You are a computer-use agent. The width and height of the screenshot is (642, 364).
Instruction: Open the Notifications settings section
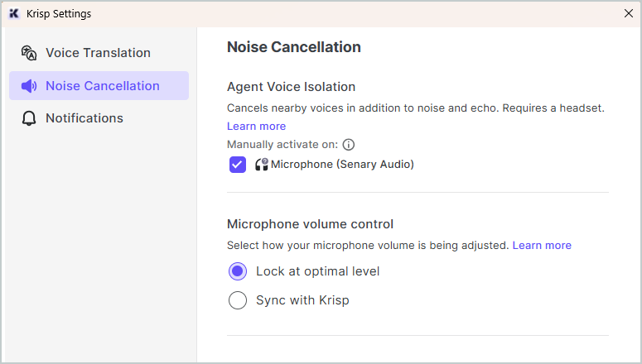pos(99,118)
